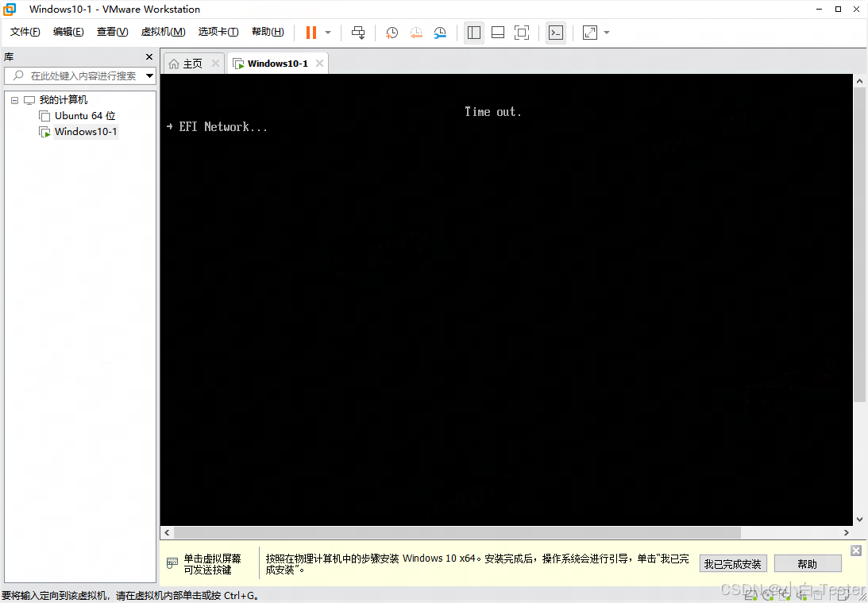Open the 选项卡(T) menu
Image resolution: width=868 pixels, height=603 pixels.
coord(218,32)
